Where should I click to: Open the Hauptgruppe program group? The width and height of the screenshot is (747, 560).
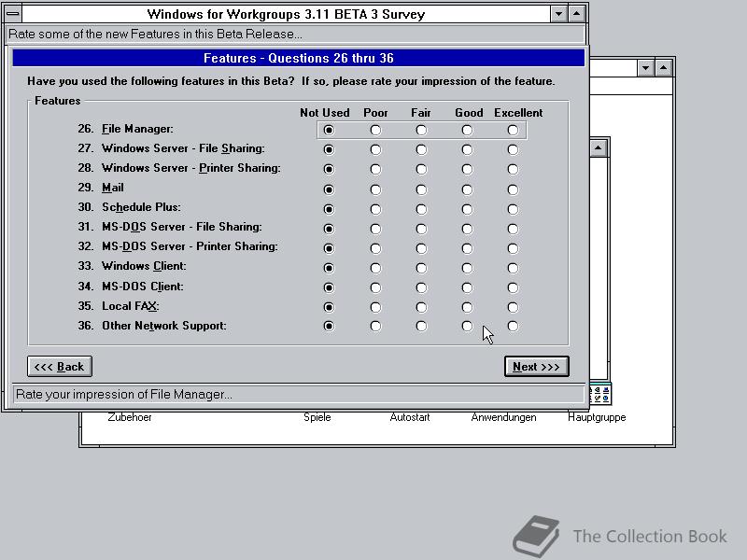click(597, 417)
